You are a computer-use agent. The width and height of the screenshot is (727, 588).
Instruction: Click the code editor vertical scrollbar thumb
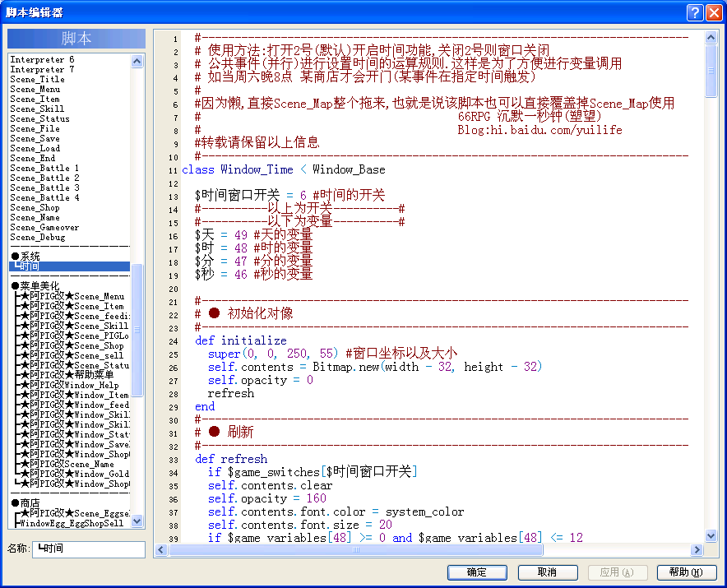point(711,71)
